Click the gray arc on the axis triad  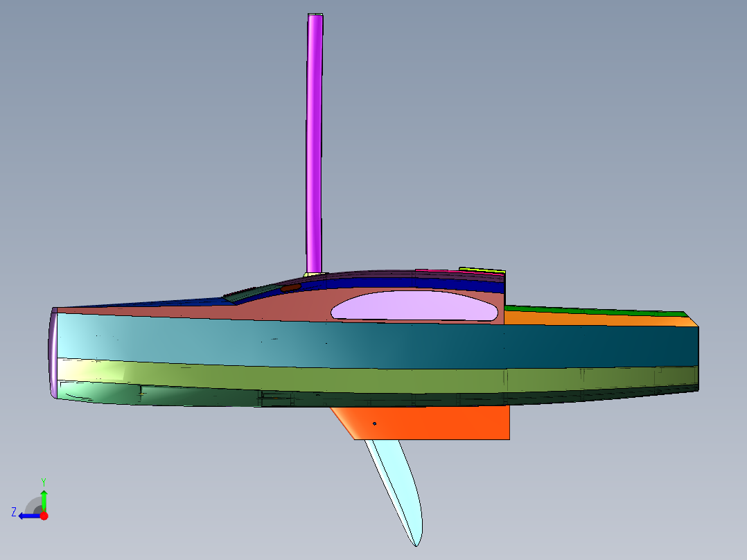pos(33,505)
